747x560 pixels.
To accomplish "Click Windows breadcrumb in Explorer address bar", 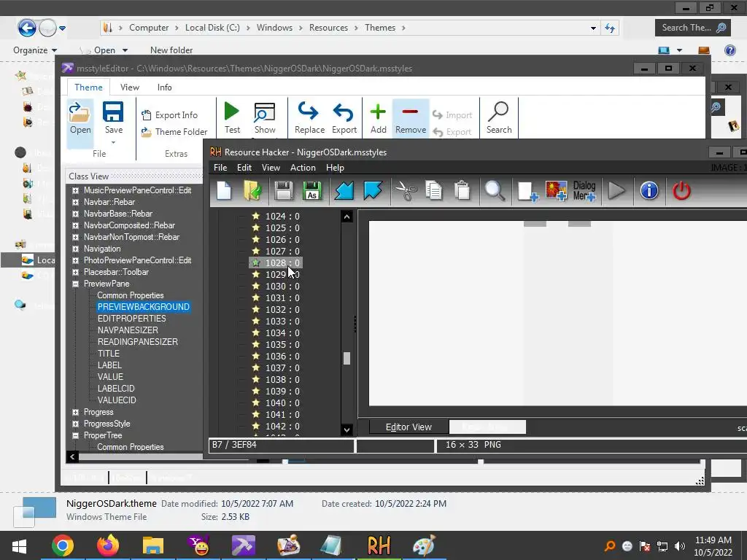I will tap(274, 28).
